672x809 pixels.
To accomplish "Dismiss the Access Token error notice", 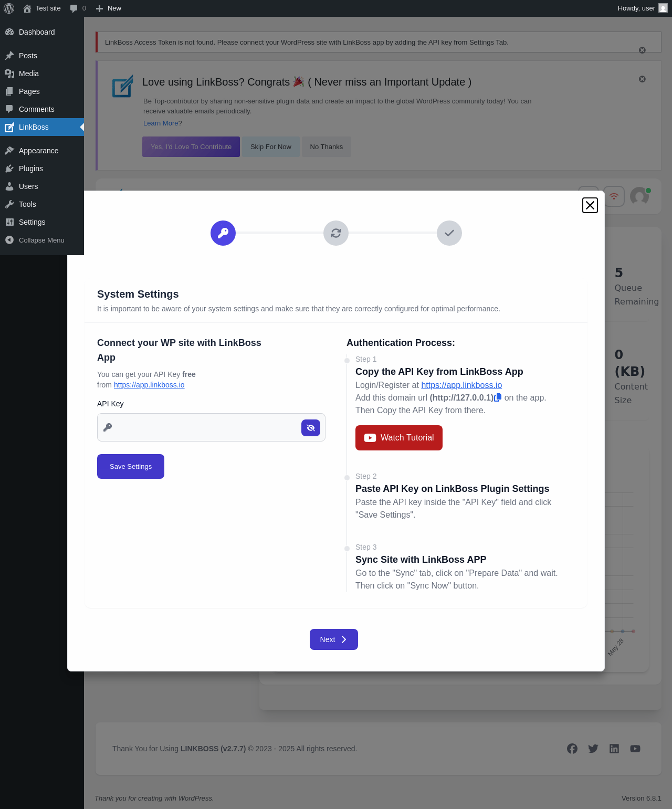I will tap(642, 50).
